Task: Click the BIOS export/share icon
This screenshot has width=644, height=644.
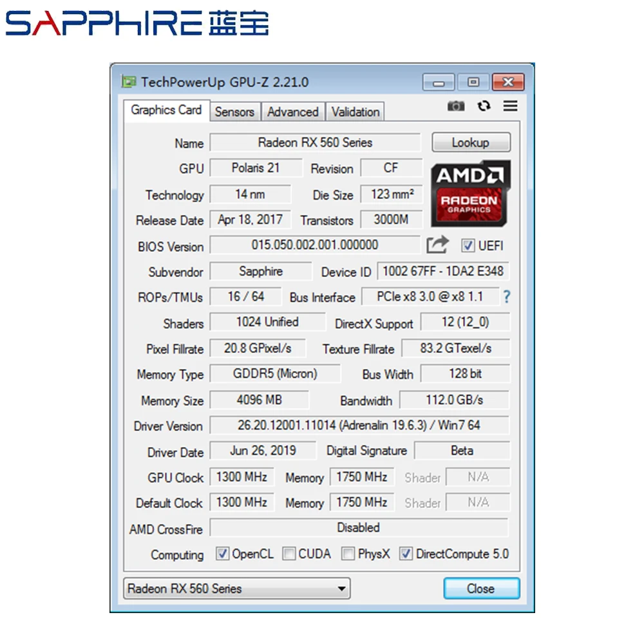Action: coord(437,245)
